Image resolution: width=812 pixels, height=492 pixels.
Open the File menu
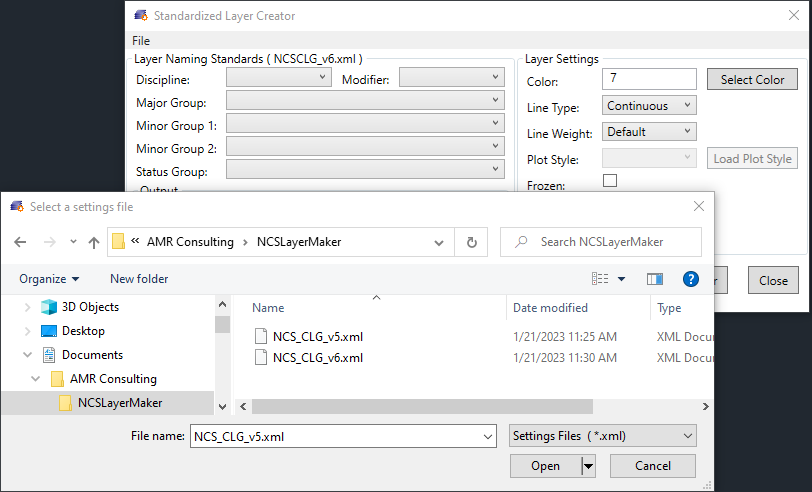click(x=141, y=40)
